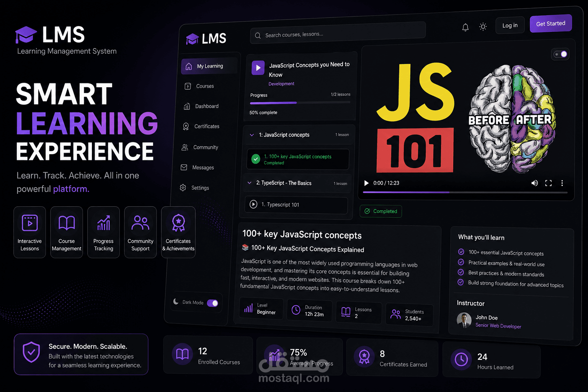Mute the video with the speaker icon
The height and width of the screenshot is (392, 588).
click(x=534, y=183)
